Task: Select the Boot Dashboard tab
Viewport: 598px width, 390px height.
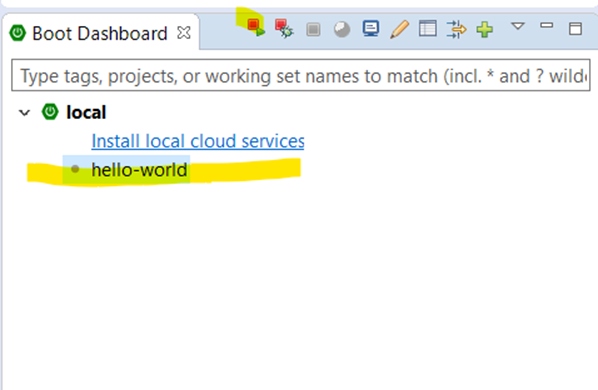Action: (100, 33)
